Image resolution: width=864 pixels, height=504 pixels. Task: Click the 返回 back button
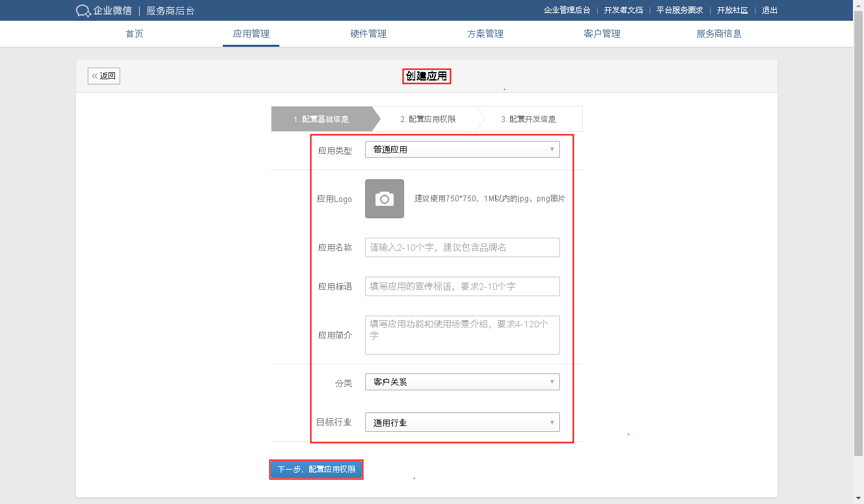tap(104, 76)
